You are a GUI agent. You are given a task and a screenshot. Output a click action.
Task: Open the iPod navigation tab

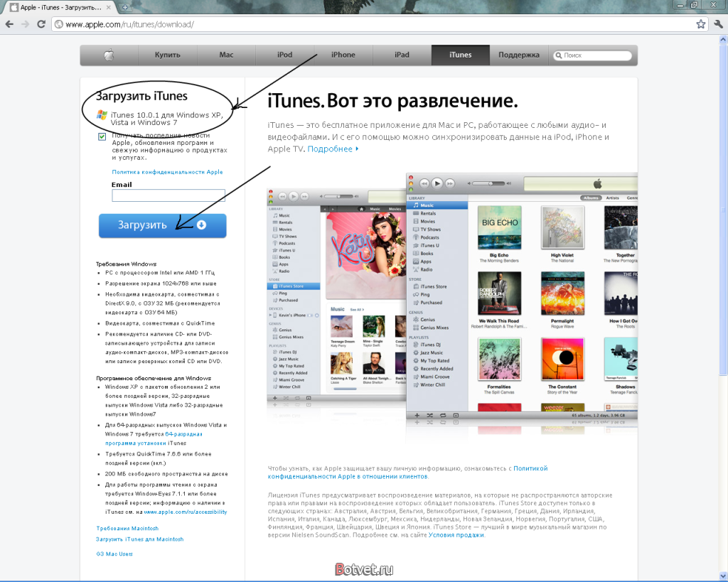click(284, 55)
